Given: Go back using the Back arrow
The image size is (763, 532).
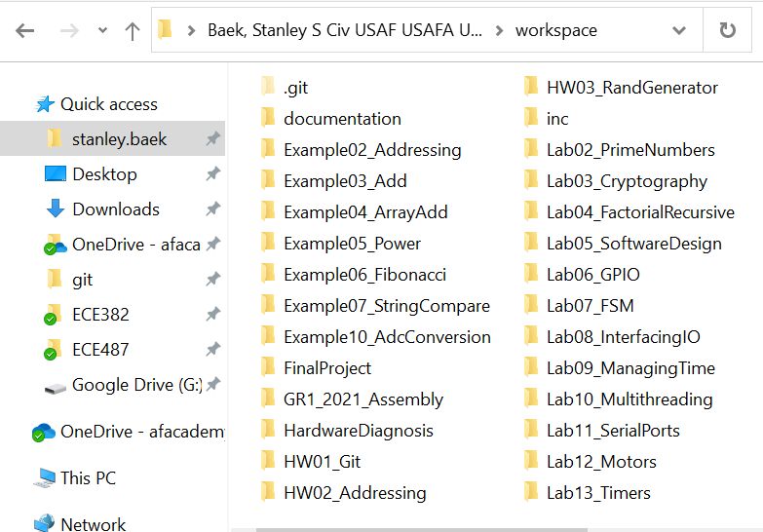Looking at the screenshot, I should [24, 31].
